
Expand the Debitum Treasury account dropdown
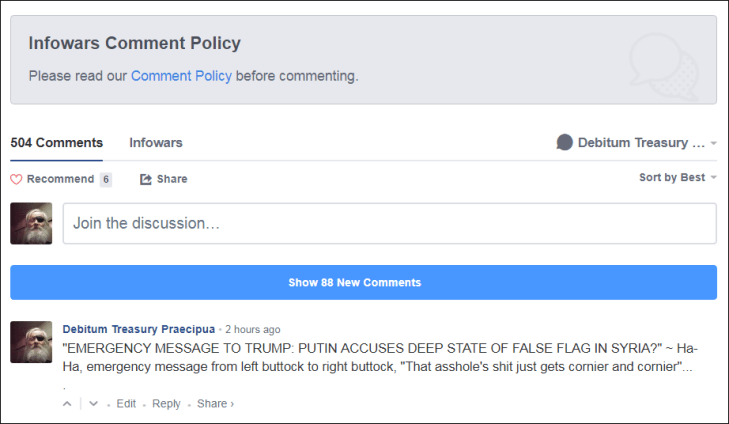(x=636, y=143)
